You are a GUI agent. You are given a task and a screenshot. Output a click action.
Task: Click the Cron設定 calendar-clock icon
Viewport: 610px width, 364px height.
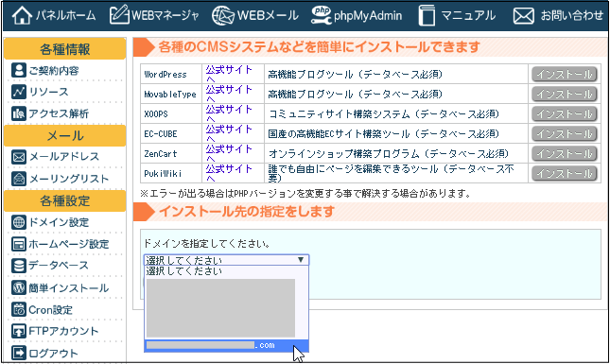(x=19, y=309)
